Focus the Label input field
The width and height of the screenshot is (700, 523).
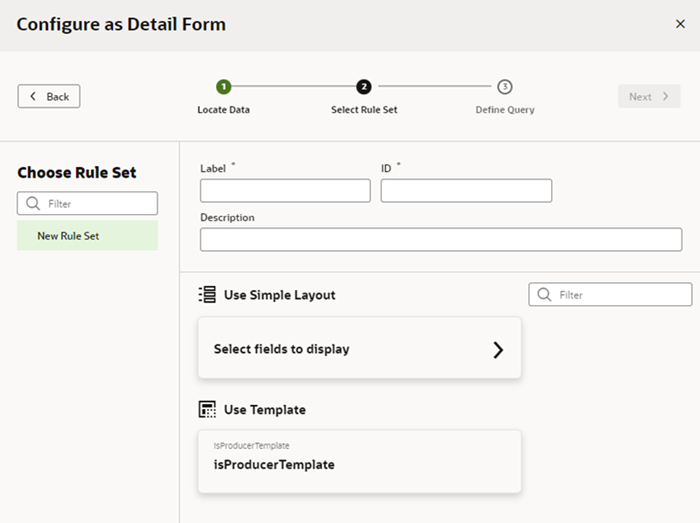[285, 191]
